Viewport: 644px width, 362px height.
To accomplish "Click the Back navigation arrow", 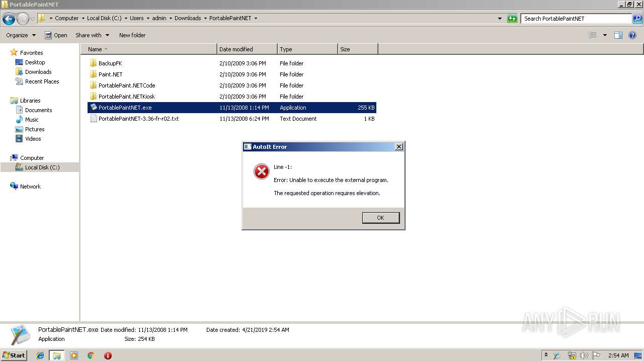I will click(x=9, y=19).
